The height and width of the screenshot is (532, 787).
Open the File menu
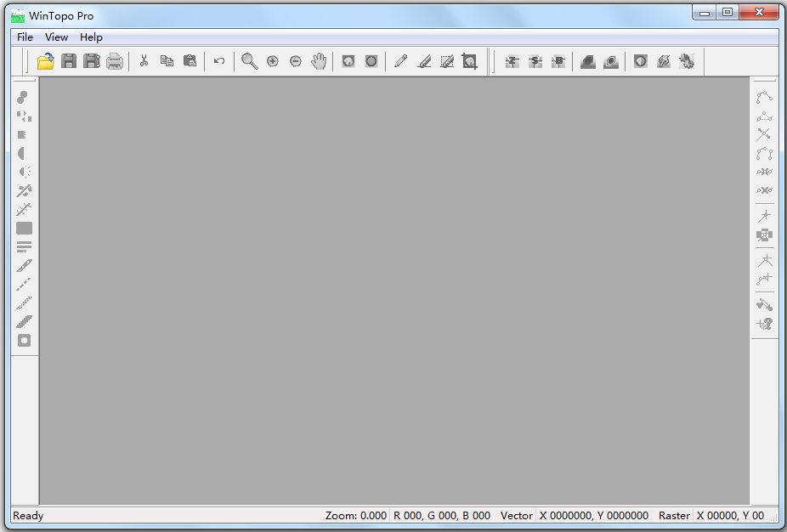[x=25, y=37]
